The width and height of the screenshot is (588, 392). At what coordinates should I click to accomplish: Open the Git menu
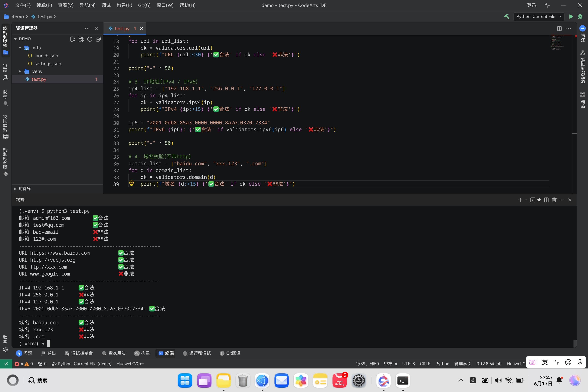point(144,5)
